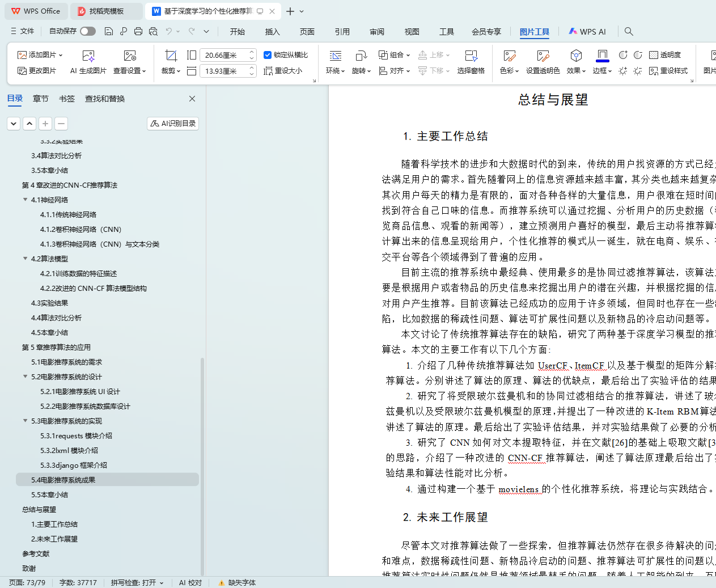
Task: Click the 添加图片 (add picture) icon
Action: [x=22, y=55]
